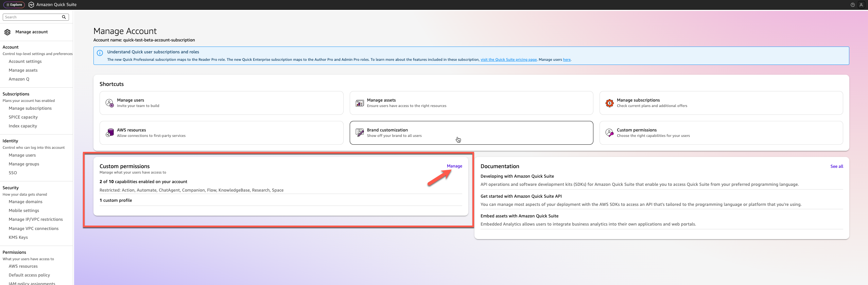Image resolution: width=868 pixels, height=285 pixels.
Task: Click the Amazon Quick Suite logo icon
Action: point(31,5)
